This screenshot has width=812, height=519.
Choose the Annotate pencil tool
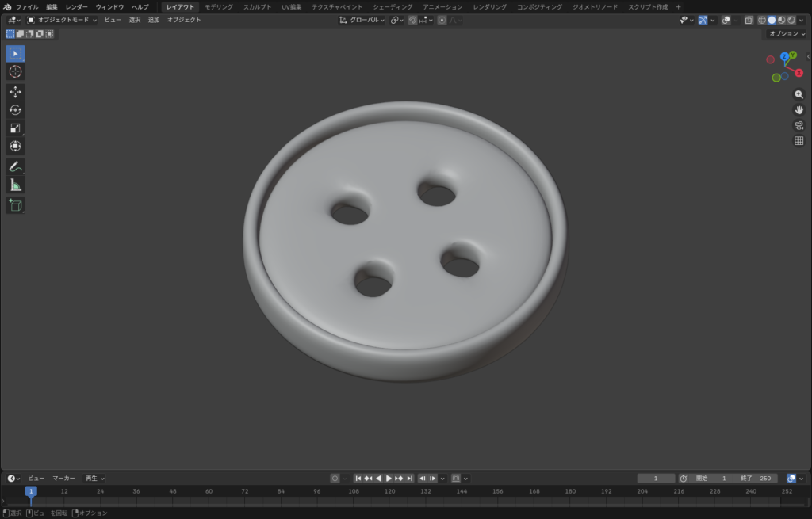(16, 166)
